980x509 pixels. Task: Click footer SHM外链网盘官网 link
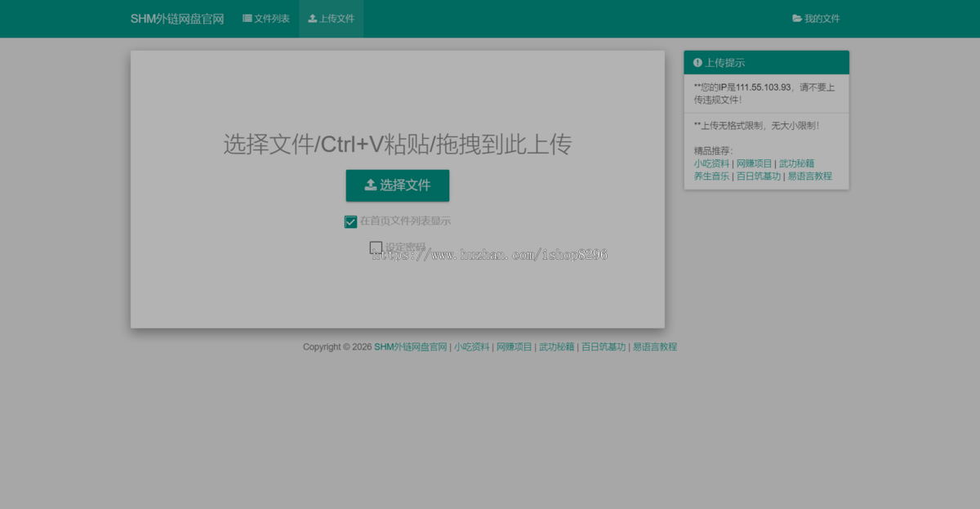(411, 347)
